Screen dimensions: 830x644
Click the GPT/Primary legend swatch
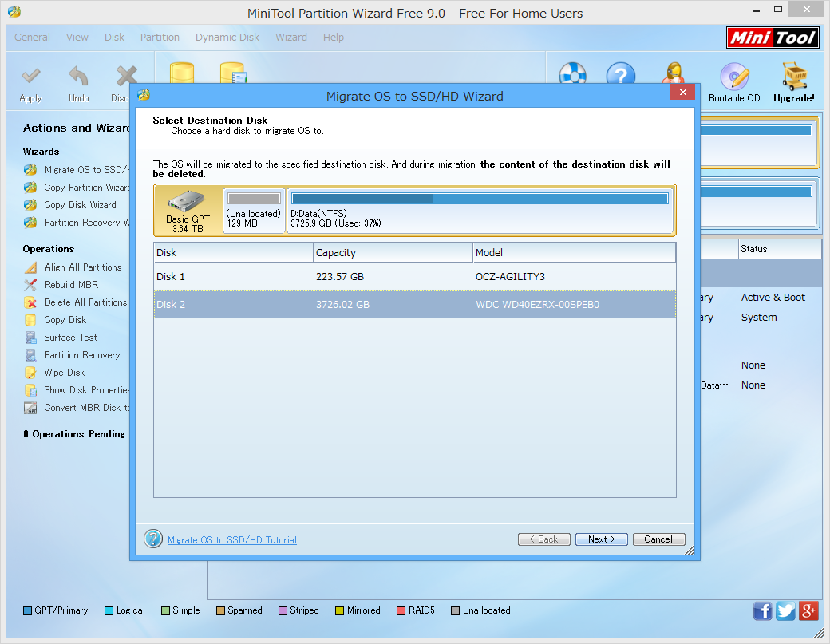tap(27, 610)
